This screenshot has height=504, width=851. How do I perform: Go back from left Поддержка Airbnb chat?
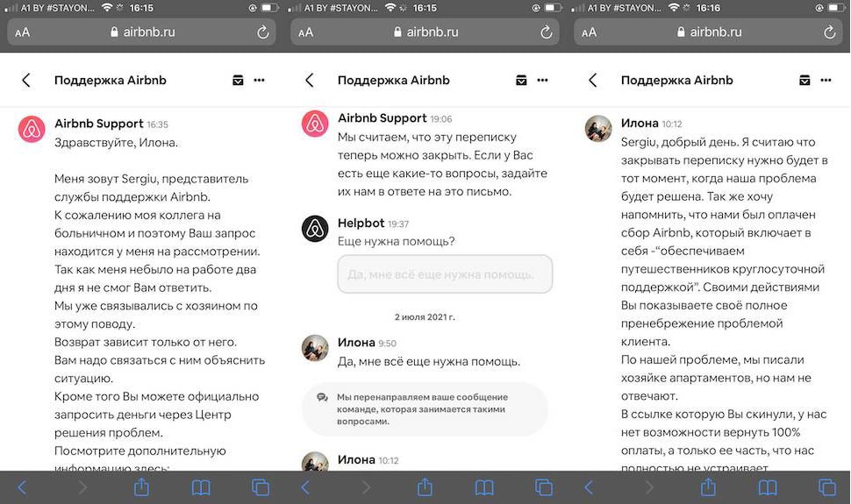click(x=25, y=81)
